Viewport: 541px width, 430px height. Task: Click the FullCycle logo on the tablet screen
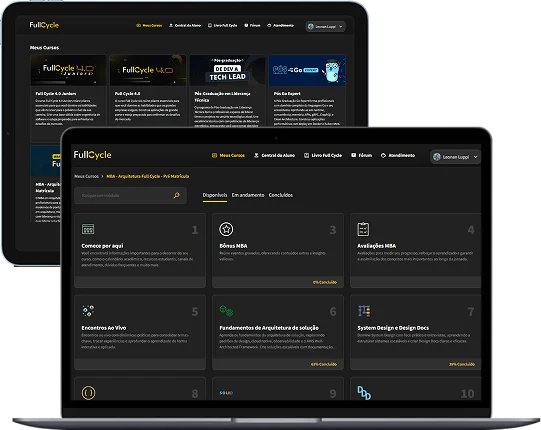click(44, 25)
